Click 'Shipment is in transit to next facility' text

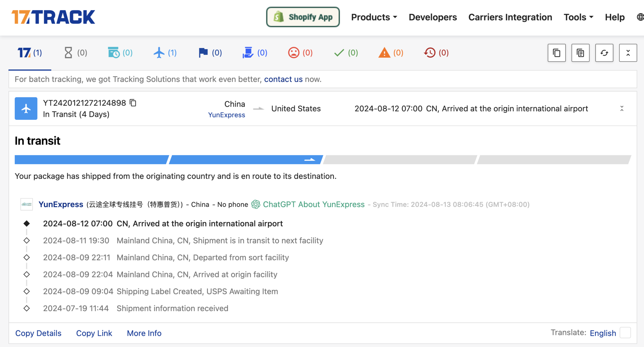pyautogui.click(x=258, y=240)
